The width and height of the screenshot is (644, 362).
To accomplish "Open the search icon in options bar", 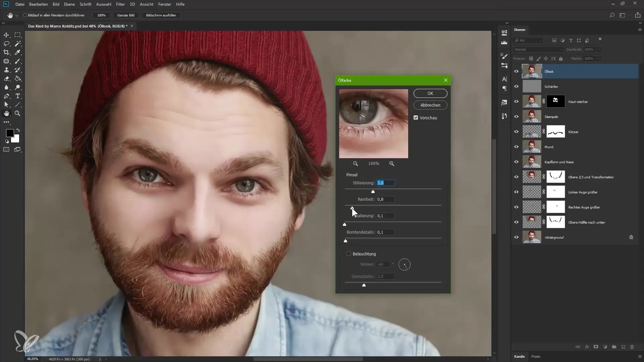I will [612, 15].
